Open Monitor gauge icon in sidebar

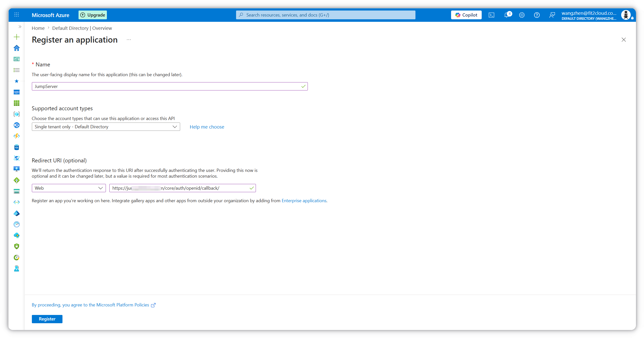pyautogui.click(x=17, y=224)
